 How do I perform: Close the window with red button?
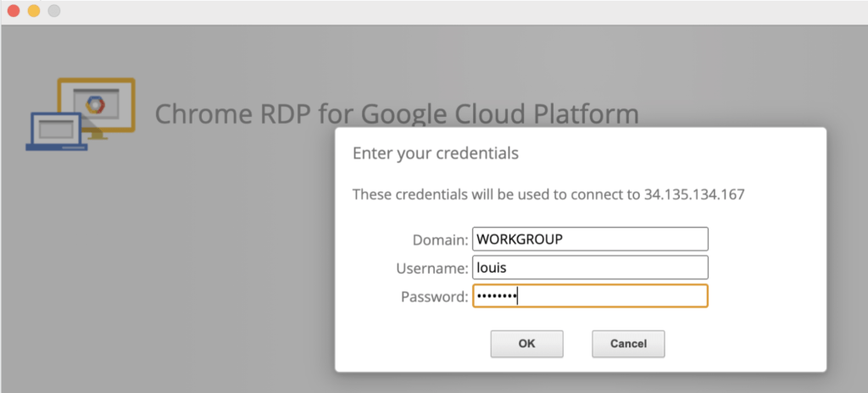click(14, 12)
